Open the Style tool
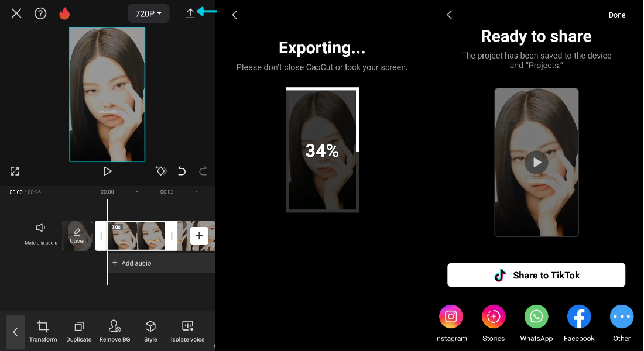Viewport: 644px width, 351px height. [x=150, y=332]
